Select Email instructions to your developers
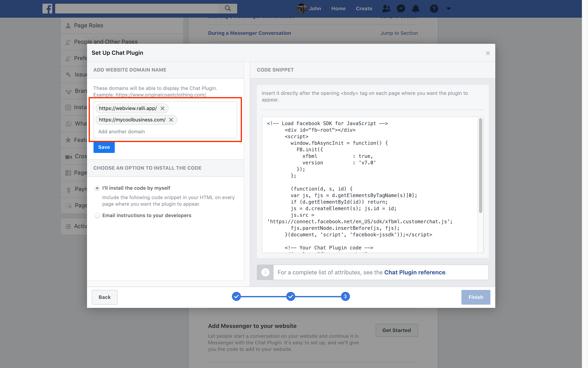 point(97,216)
